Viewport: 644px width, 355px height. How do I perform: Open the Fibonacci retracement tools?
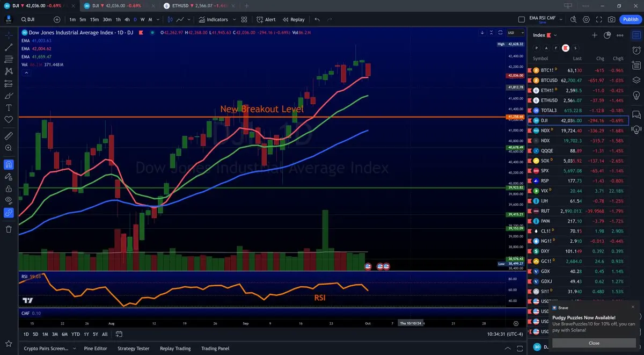pyautogui.click(x=9, y=59)
